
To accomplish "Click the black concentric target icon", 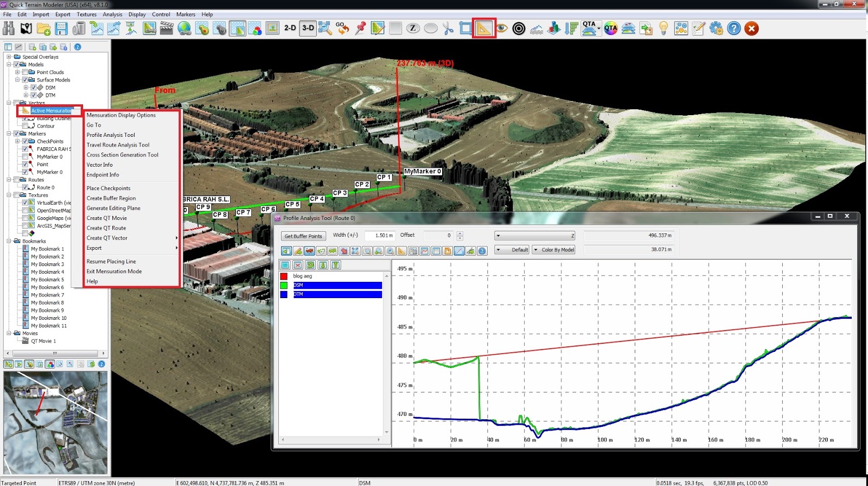I will click(519, 28).
